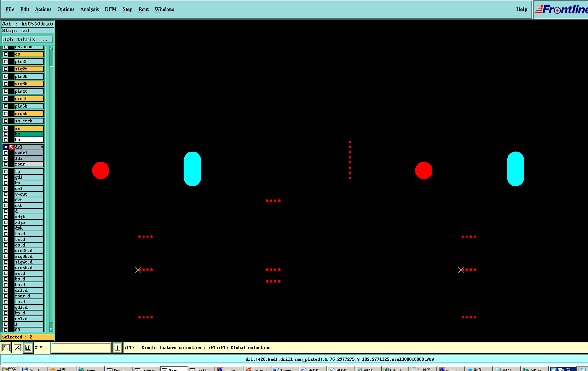Image resolution: width=588 pixels, height=371 pixels.
Task: Toggle display of the sig3b layer
Action: pos(6,84)
